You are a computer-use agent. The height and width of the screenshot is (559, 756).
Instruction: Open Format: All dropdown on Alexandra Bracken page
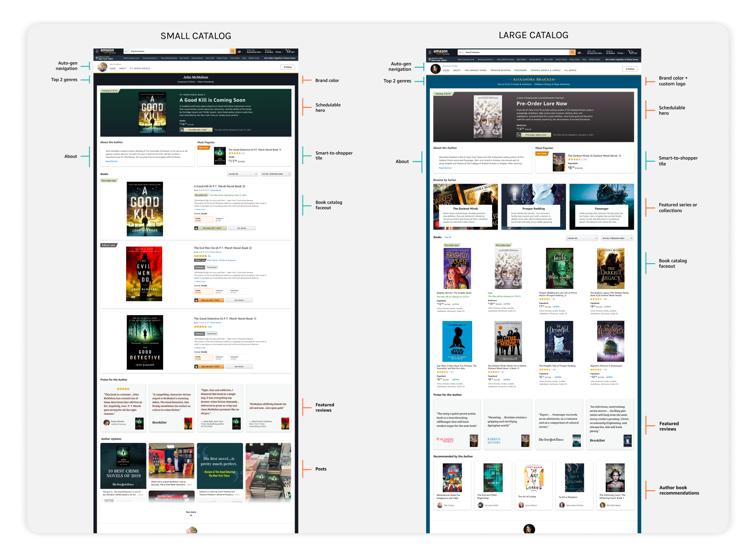pyautogui.click(x=582, y=238)
